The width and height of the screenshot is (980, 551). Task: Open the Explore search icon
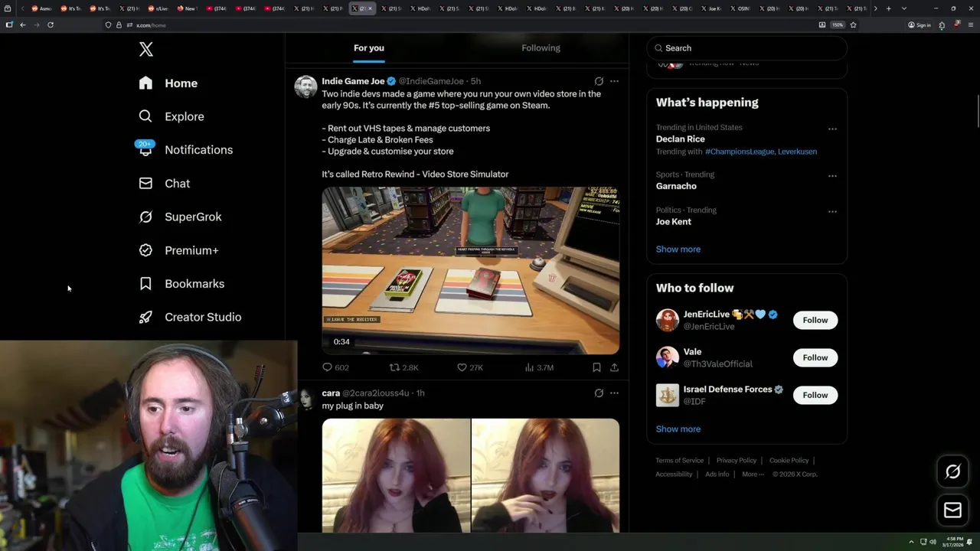[x=145, y=116]
